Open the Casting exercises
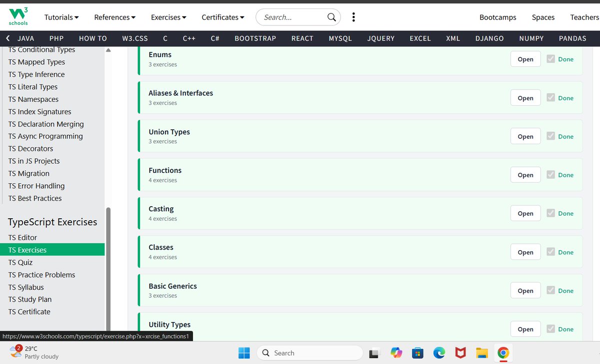Image resolution: width=600 pixels, height=364 pixels. (x=525, y=213)
